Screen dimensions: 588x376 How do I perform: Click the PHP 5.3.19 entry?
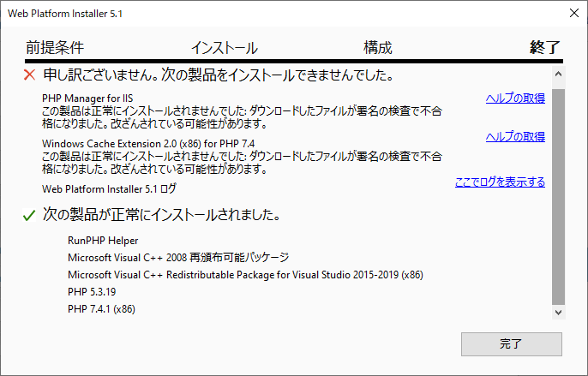92,292
